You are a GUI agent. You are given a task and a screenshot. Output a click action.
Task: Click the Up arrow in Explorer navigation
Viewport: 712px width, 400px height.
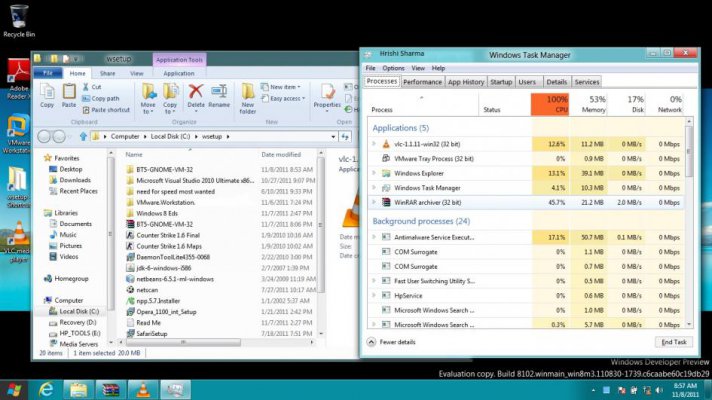click(83, 136)
